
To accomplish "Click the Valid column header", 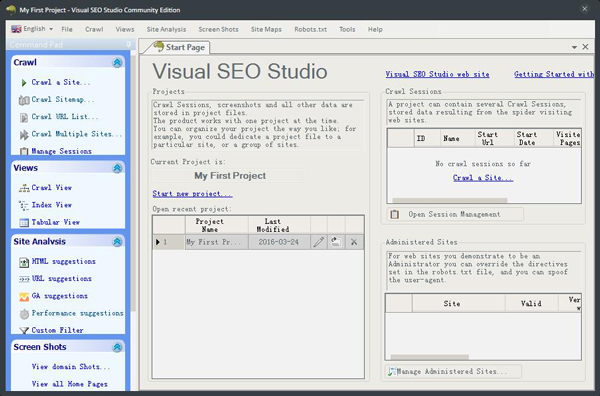I will 531,303.
